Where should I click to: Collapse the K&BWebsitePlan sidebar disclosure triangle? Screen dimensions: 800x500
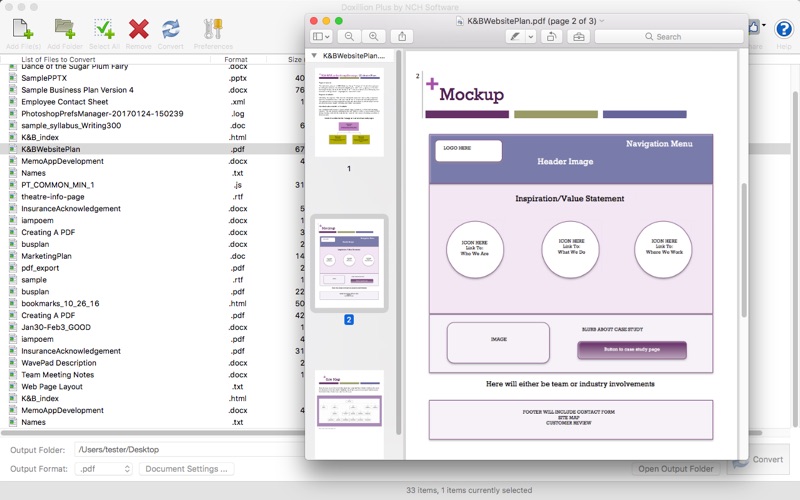[x=314, y=56]
